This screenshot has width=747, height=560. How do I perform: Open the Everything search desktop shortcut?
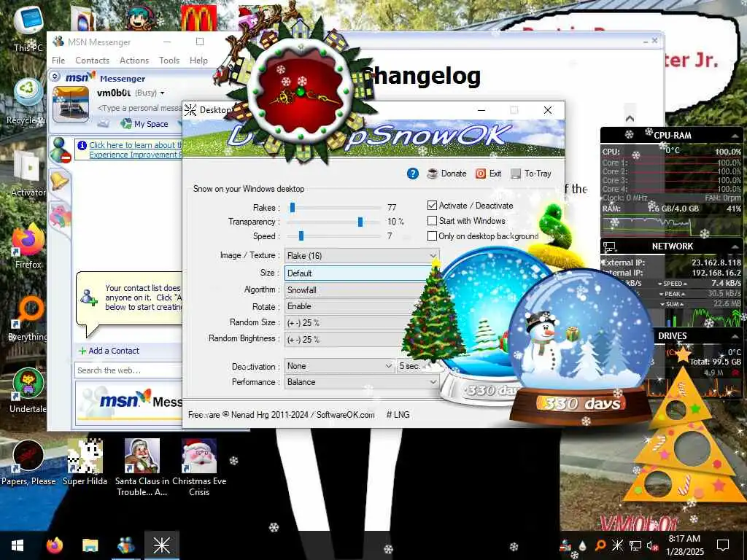point(28,318)
